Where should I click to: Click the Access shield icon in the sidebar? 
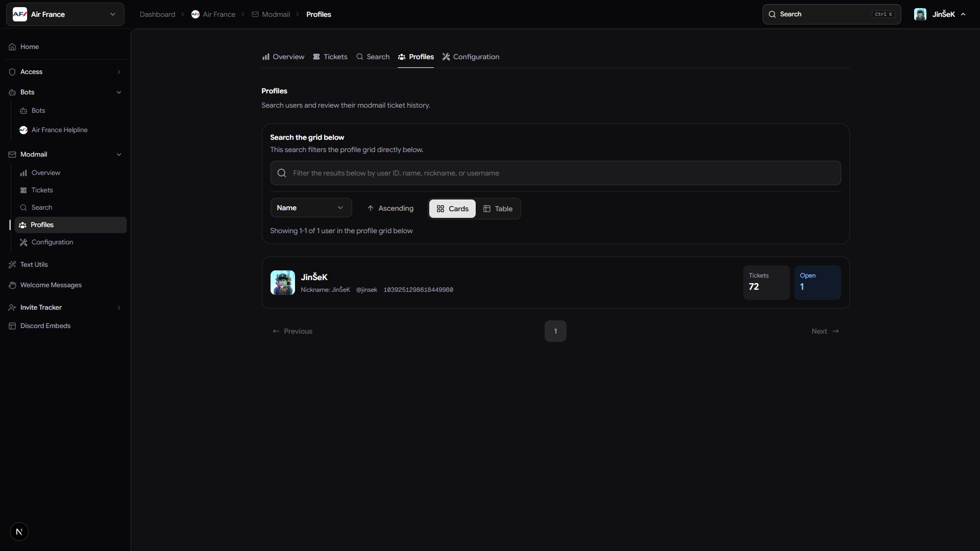click(x=12, y=72)
